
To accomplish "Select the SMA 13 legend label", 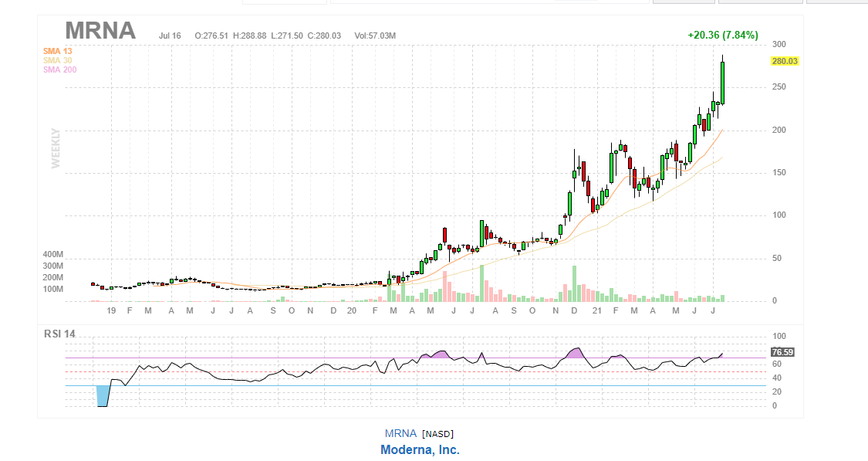I will [x=57, y=51].
